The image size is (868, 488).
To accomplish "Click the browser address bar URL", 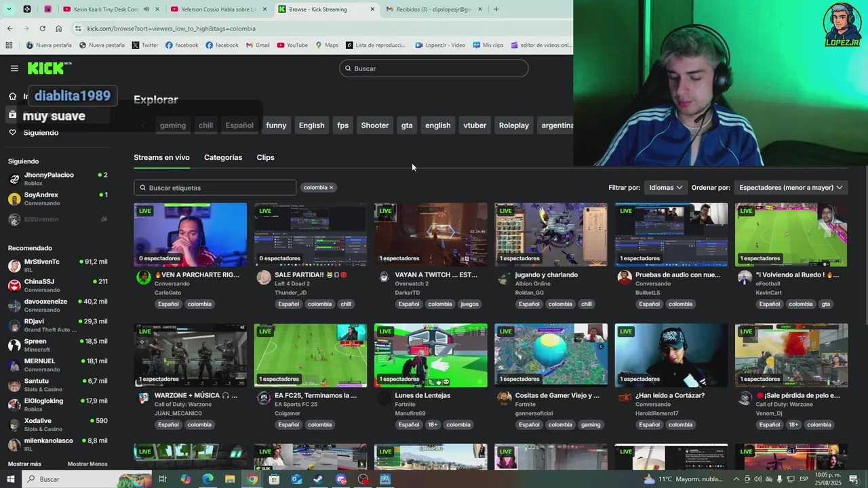I will point(171,28).
